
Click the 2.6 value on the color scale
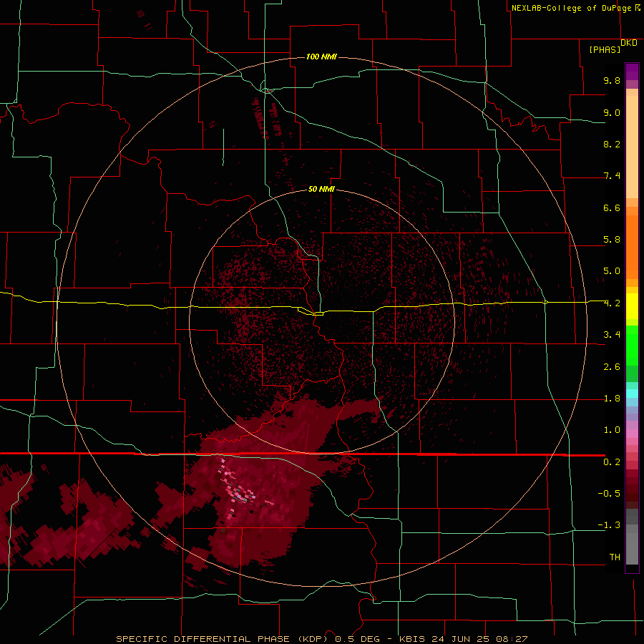612,367
